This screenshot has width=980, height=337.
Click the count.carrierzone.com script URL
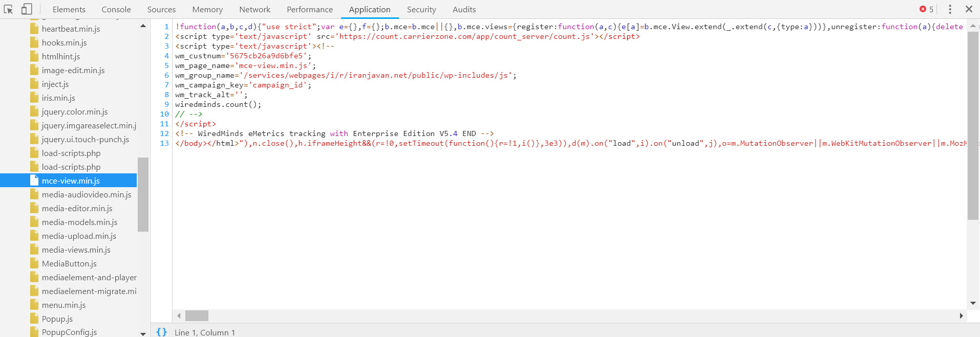pos(464,36)
